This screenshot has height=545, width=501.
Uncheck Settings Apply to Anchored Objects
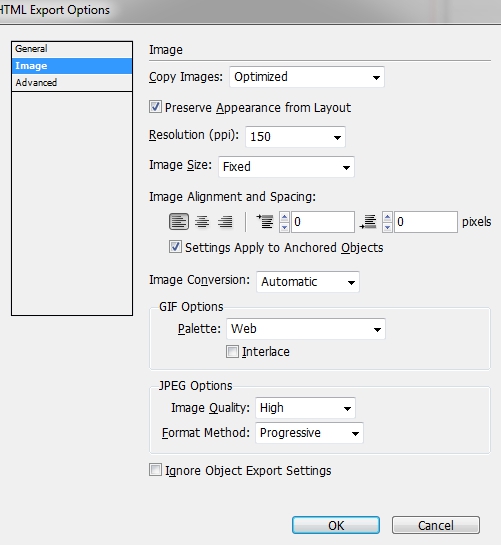[175, 247]
